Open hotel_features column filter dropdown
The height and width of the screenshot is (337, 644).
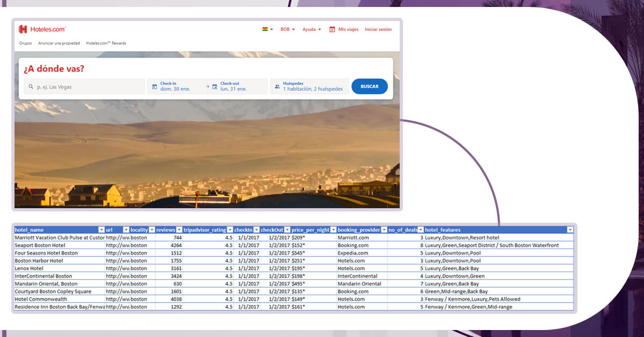(x=570, y=230)
